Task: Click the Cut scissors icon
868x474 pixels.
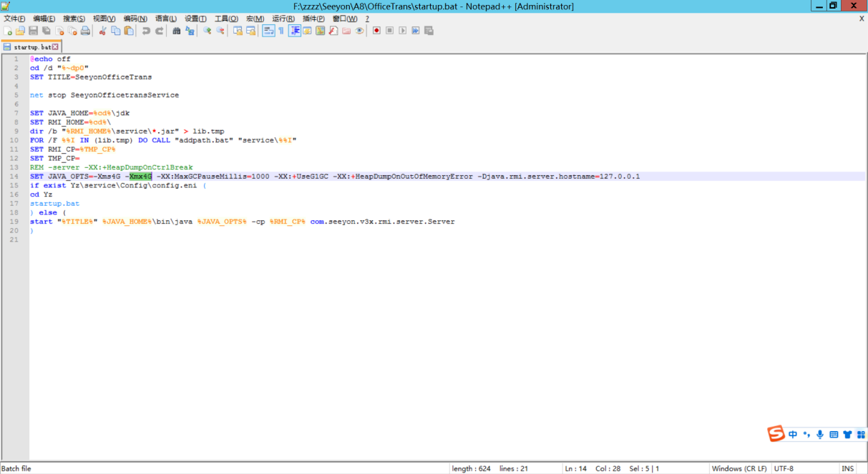Action: click(x=102, y=31)
